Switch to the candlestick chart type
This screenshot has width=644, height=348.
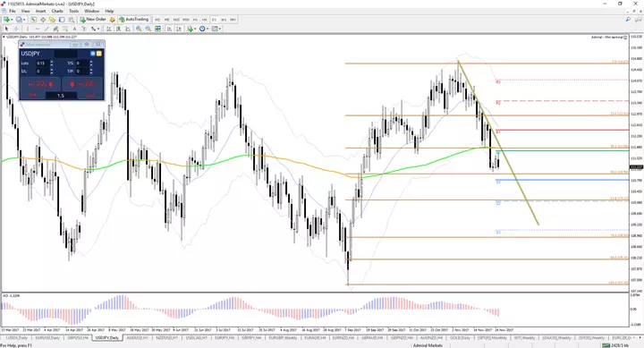[118, 29]
